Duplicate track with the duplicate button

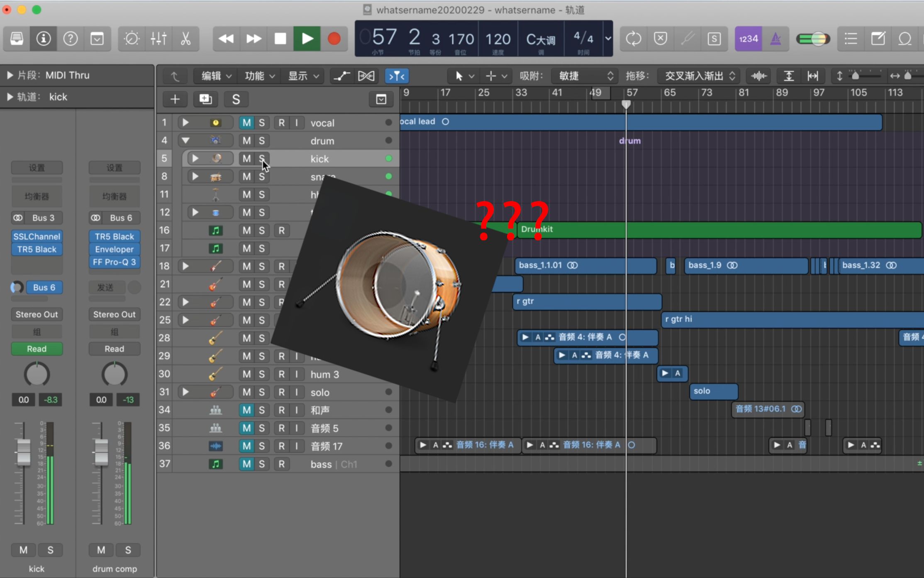pos(205,99)
